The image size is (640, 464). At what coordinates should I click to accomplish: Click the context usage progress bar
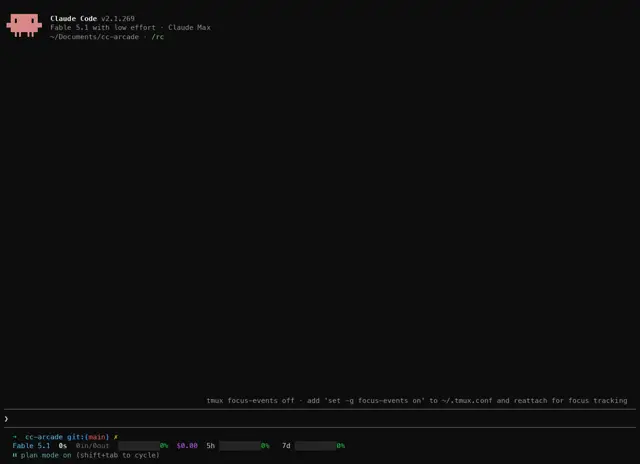[139, 446]
